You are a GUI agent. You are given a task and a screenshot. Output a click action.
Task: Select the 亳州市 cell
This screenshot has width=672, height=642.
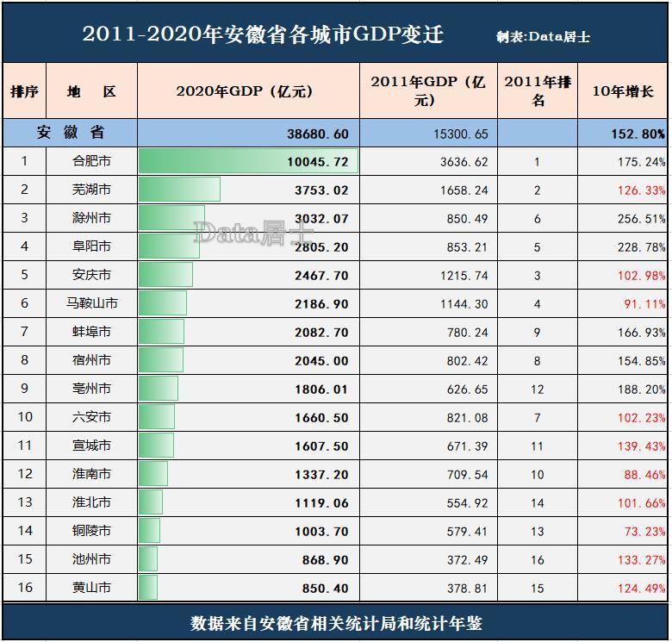91,389
